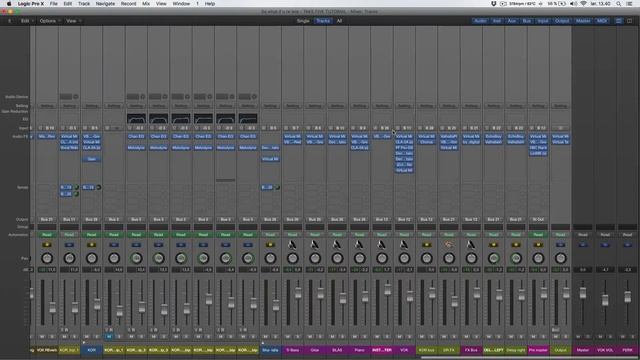Select the Single mixer view tab
This screenshot has width=640, height=360.
[303, 21]
